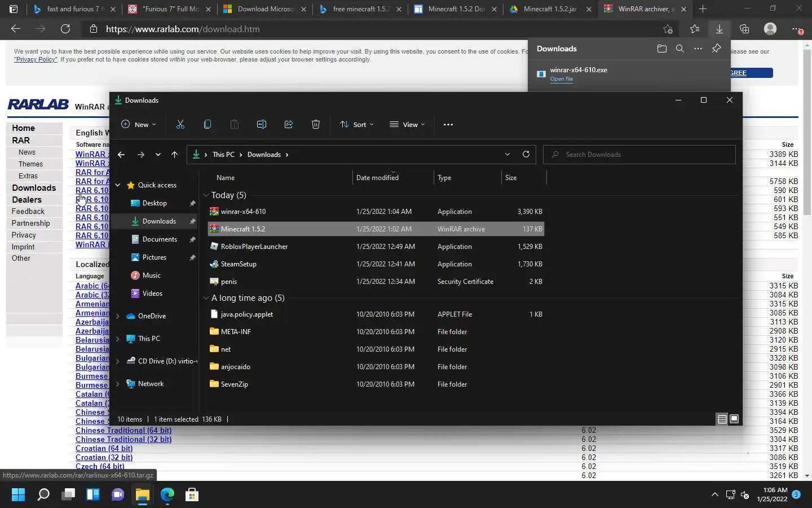812x508 pixels.
Task: Expand This PC in navigation pane
Action: [x=118, y=339]
